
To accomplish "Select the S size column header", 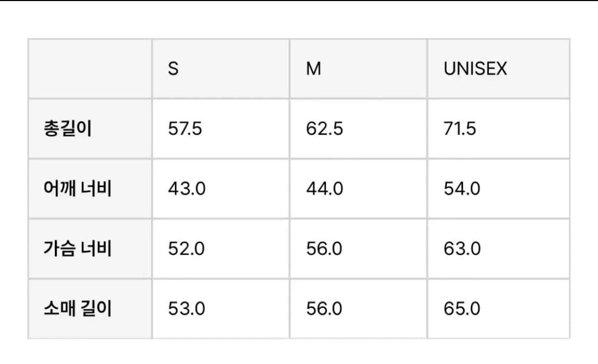I will (x=221, y=69).
